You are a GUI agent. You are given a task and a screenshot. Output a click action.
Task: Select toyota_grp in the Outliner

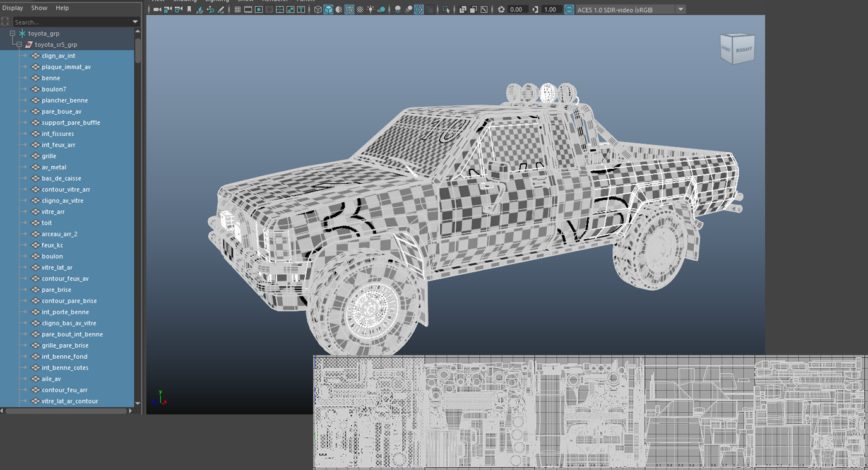[44, 33]
